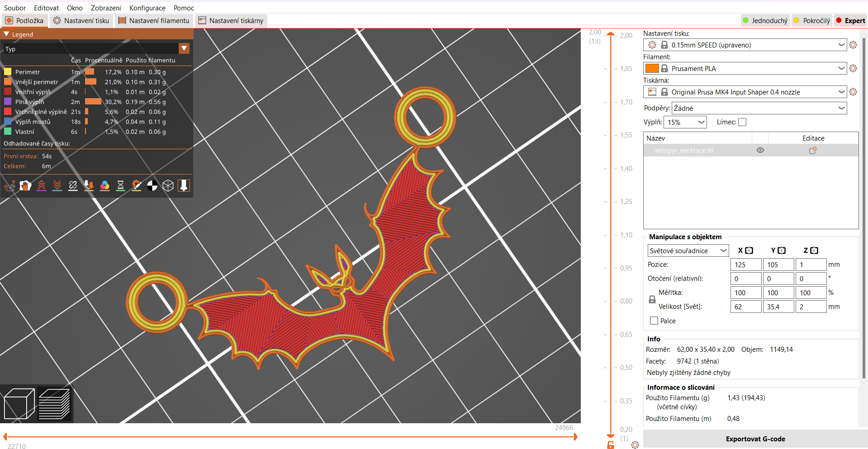Click the orange Prusament PLA color swatch

point(652,68)
